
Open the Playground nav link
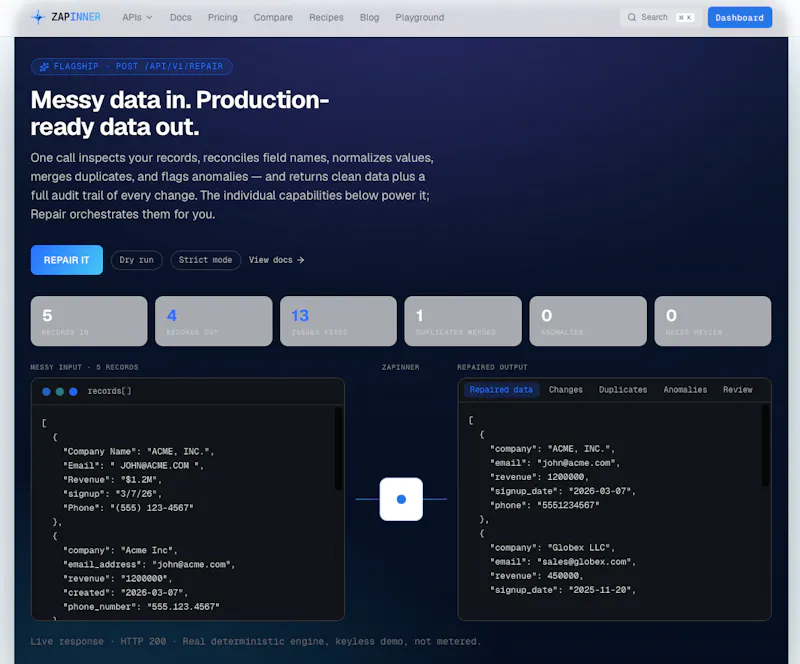(419, 17)
